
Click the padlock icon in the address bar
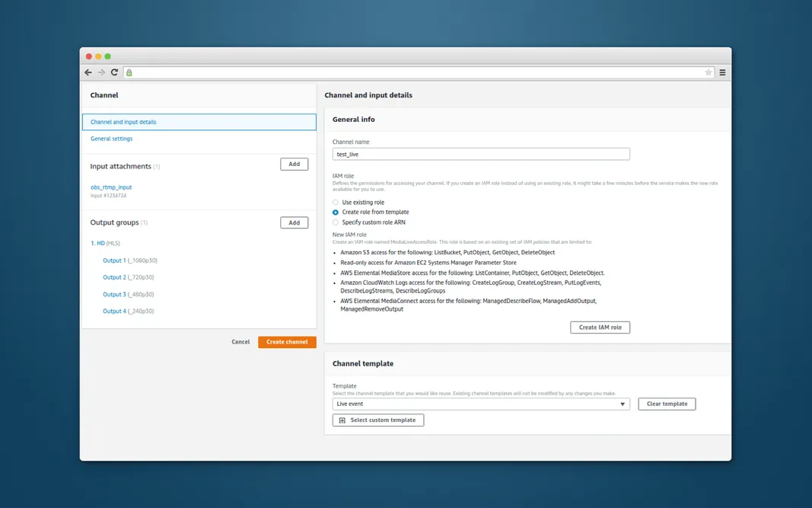point(128,72)
